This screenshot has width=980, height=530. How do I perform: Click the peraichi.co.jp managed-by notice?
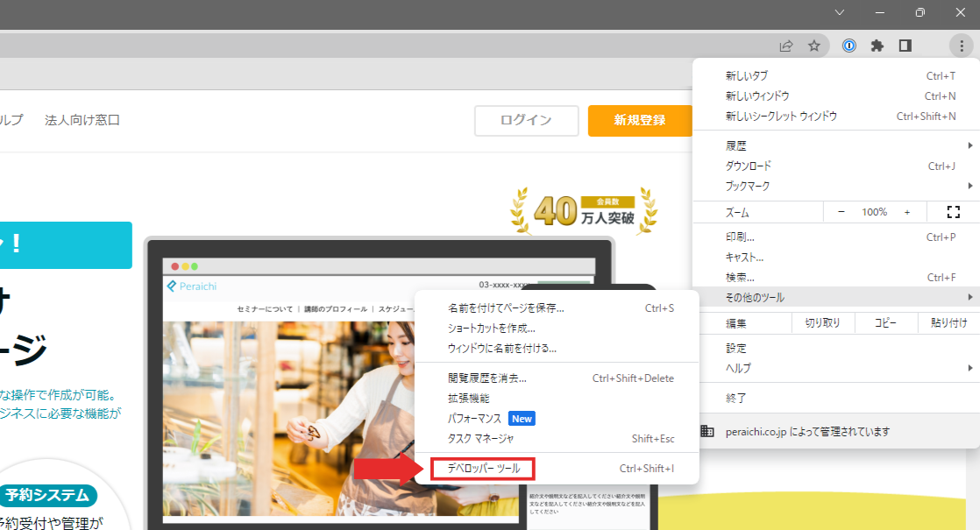[x=836, y=431]
